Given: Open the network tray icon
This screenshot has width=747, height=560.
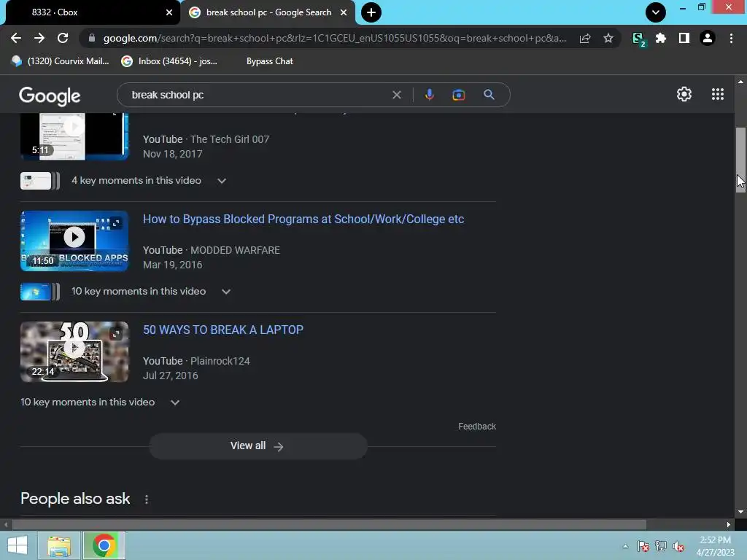Looking at the screenshot, I should (x=661, y=546).
